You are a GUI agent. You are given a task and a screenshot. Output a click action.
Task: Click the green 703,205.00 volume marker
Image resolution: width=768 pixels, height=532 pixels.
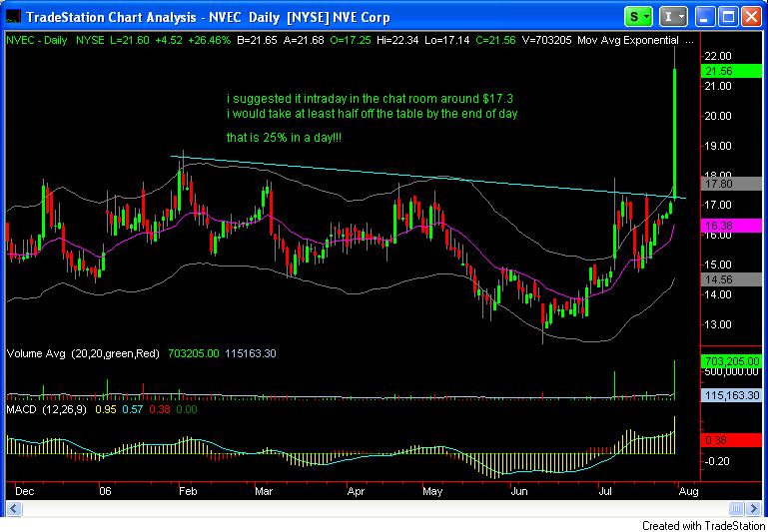pyautogui.click(x=731, y=361)
